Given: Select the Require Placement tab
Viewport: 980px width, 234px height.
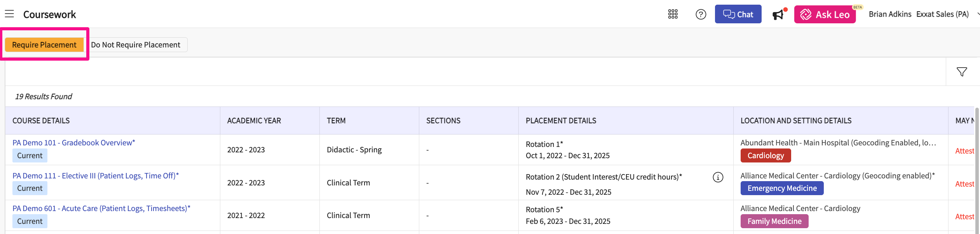Looking at the screenshot, I should click(44, 45).
